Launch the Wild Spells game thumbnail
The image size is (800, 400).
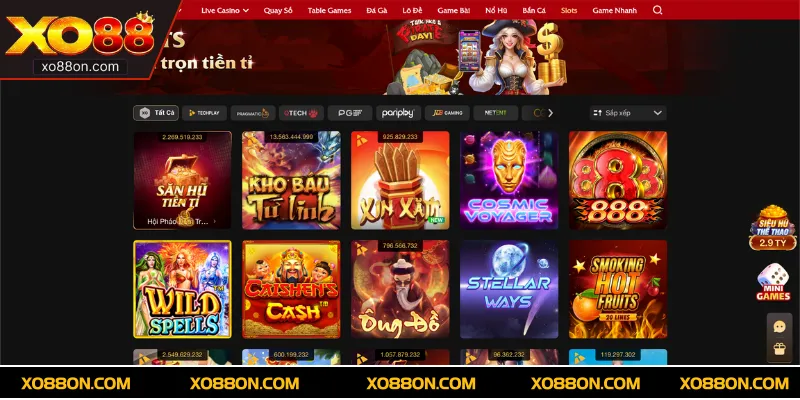click(x=182, y=289)
